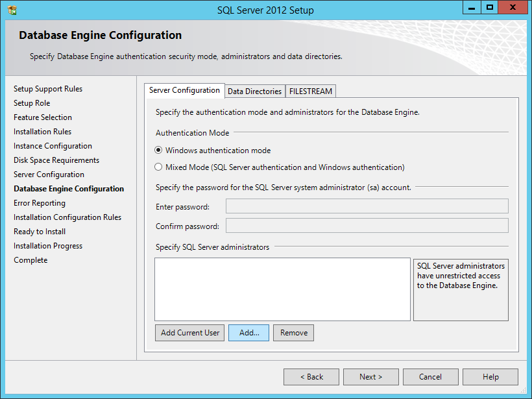The width and height of the screenshot is (532, 399).
Task: Click the SQL Server setup title bar icon
Action: [12, 10]
